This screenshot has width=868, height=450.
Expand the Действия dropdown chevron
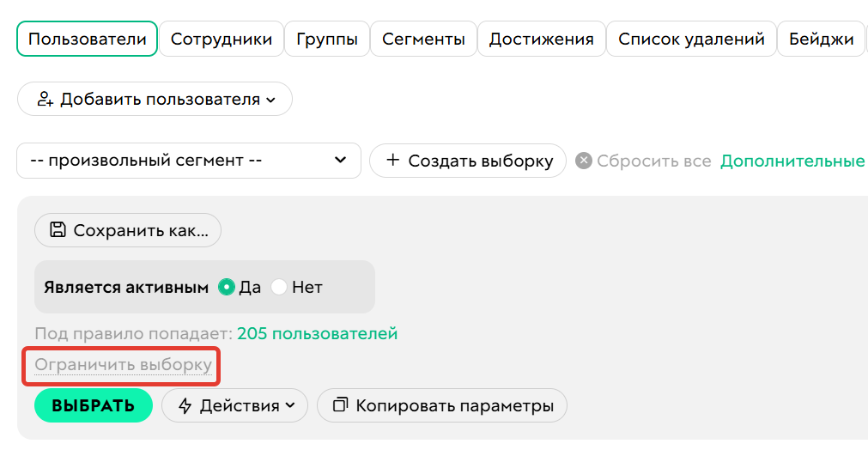(x=290, y=406)
